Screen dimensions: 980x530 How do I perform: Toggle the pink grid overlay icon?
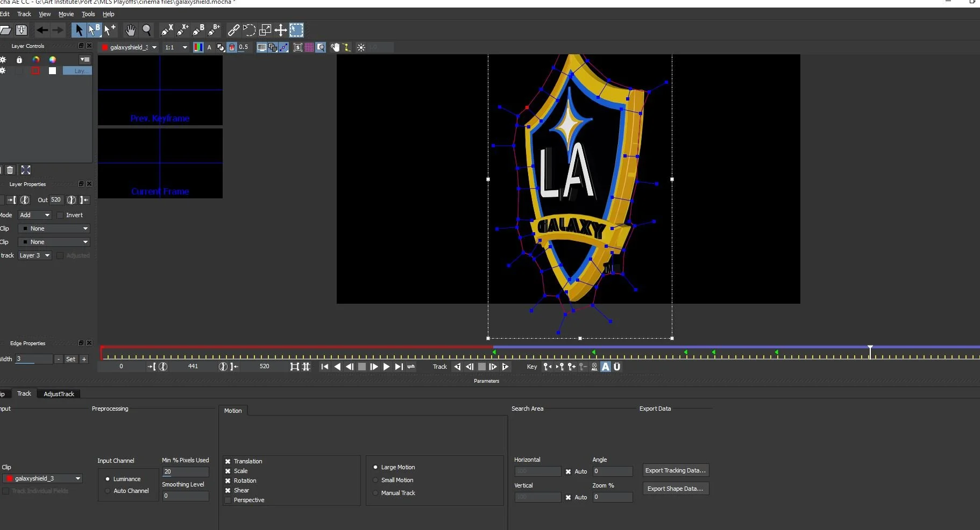tap(309, 47)
